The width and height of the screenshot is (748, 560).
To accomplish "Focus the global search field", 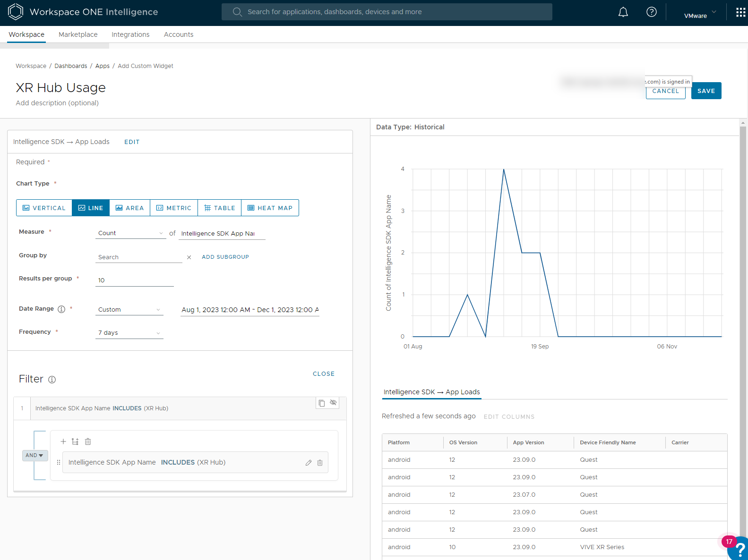I will pos(387,12).
